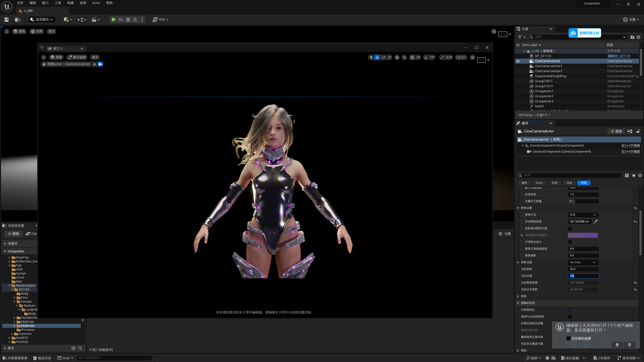Open the camera speed 0.1 setting
644x362 pixels.
tap(461, 57)
